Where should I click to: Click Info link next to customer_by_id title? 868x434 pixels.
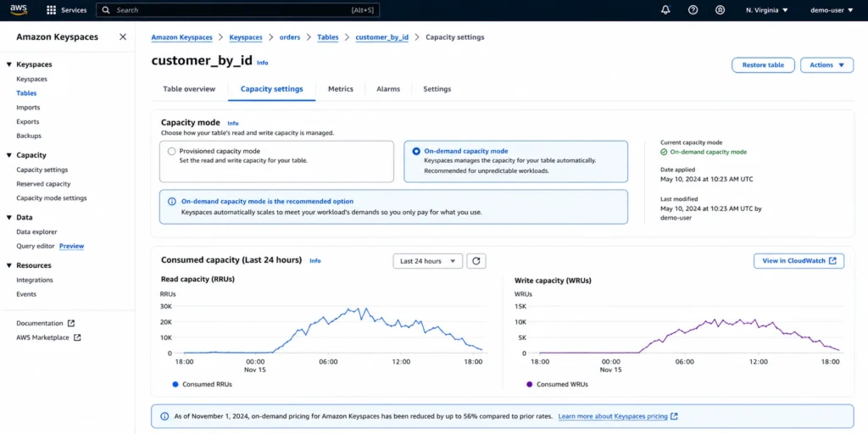pos(263,63)
